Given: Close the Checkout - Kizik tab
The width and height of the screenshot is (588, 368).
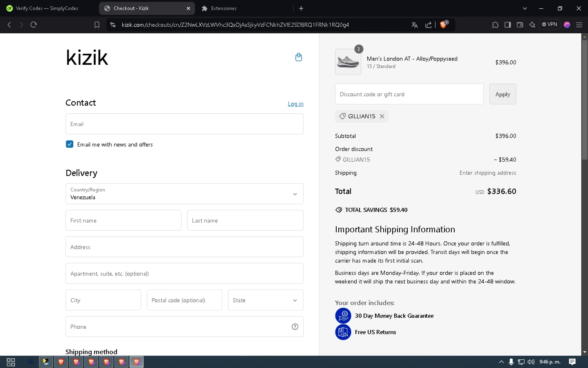Looking at the screenshot, I should pyautogui.click(x=188, y=8).
